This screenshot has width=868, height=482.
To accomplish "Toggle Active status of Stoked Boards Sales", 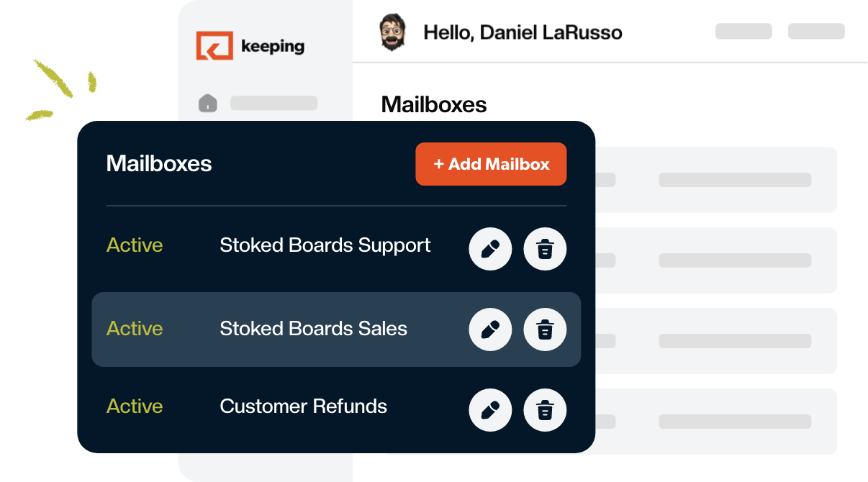I will coord(135,328).
